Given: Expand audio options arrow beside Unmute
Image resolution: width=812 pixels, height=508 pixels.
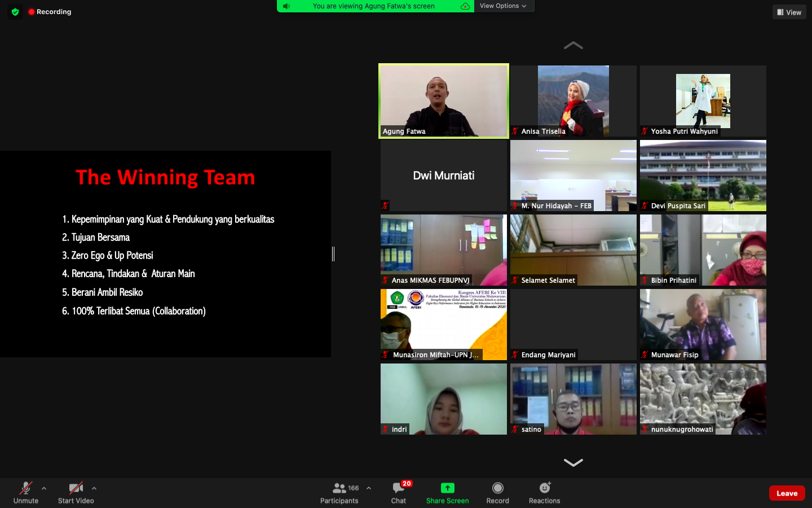Looking at the screenshot, I should 44,488.
